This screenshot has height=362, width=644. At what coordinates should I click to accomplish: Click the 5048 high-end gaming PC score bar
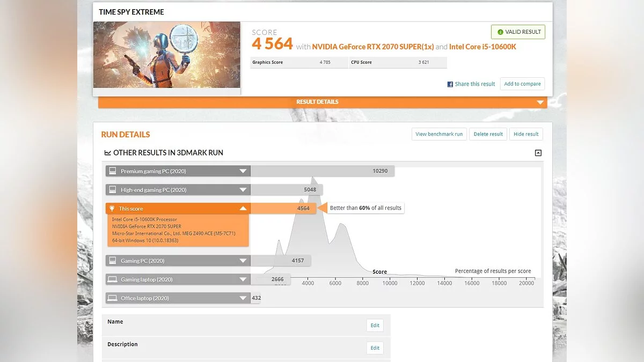[287, 190]
